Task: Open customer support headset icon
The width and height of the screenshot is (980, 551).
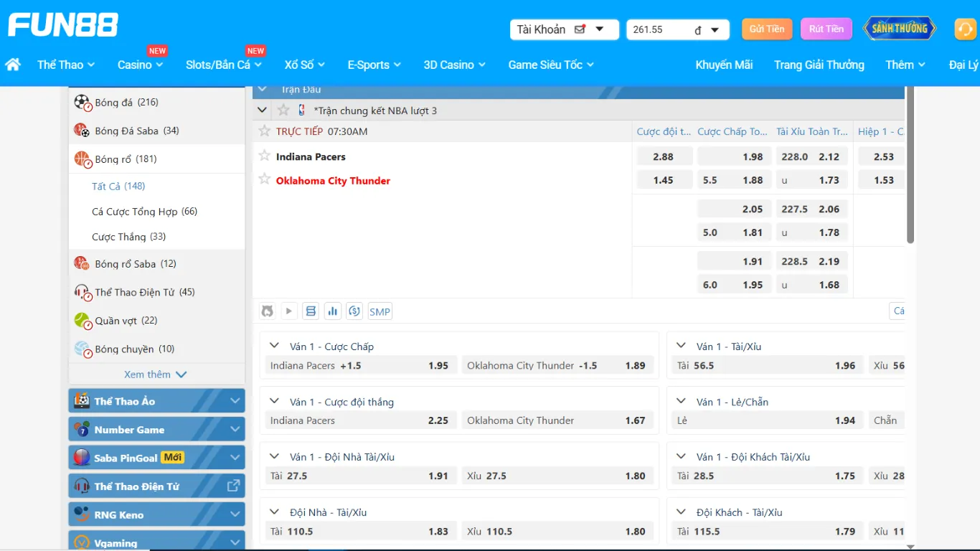Action: coord(965,29)
